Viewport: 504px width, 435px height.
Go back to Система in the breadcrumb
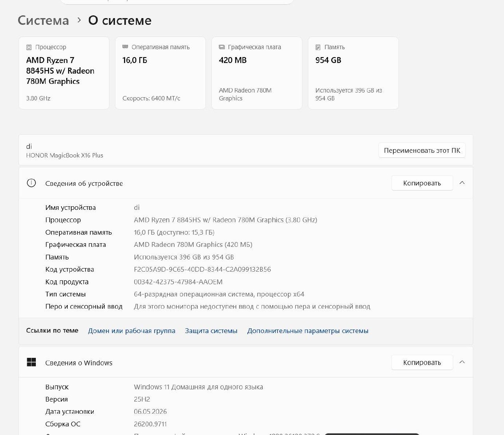point(43,20)
